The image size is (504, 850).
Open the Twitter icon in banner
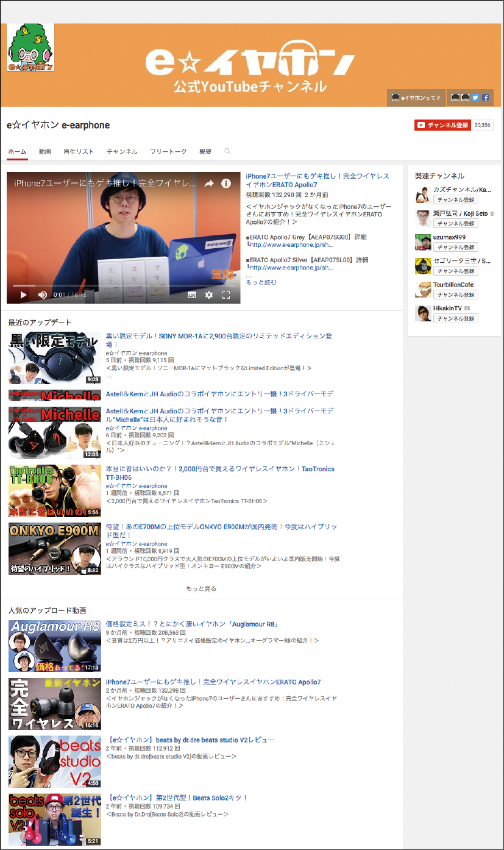475,98
